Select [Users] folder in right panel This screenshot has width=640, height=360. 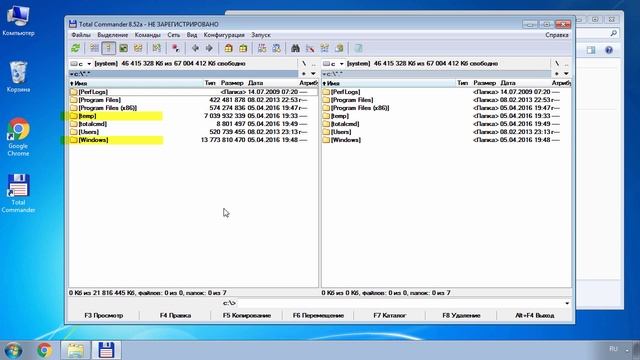[446, 132]
